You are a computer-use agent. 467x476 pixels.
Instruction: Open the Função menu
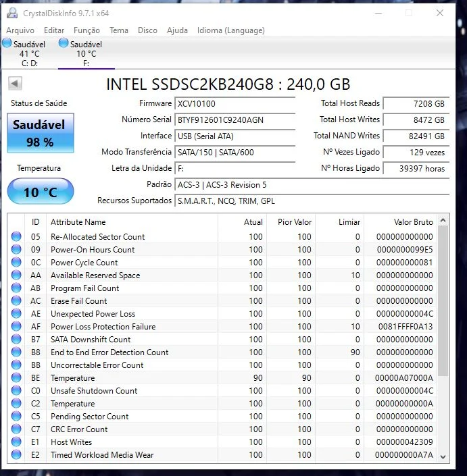[87, 30]
